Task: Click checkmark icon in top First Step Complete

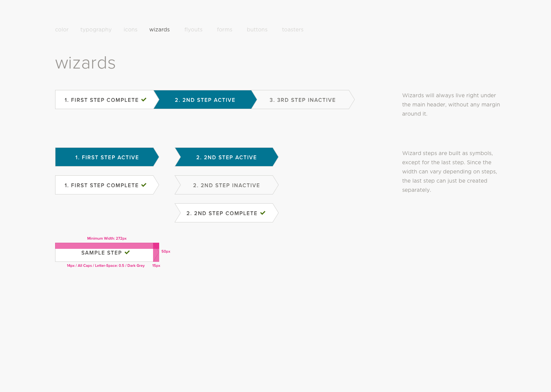Action: coord(144,100)
